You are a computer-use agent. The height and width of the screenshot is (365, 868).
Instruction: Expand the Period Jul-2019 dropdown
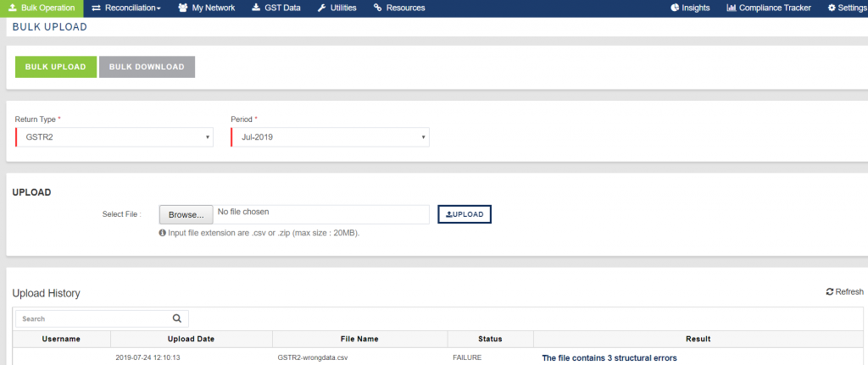[330, 137]
